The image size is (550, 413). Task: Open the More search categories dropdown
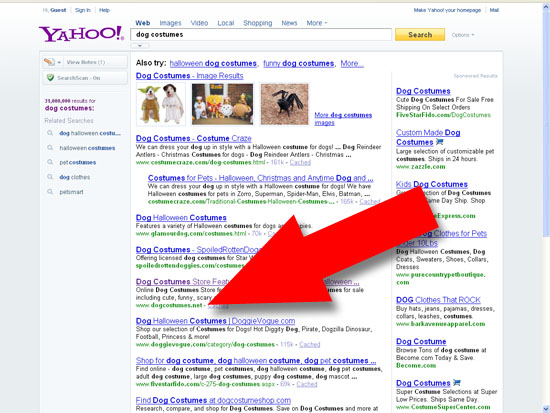click(317, 23)
